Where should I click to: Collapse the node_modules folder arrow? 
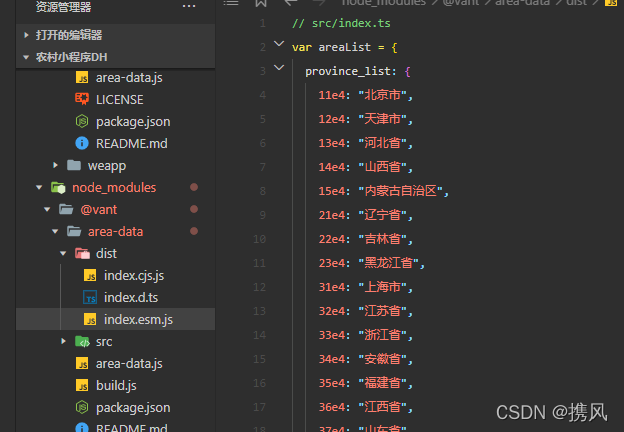pyautogui.click(x=39, y=187)
